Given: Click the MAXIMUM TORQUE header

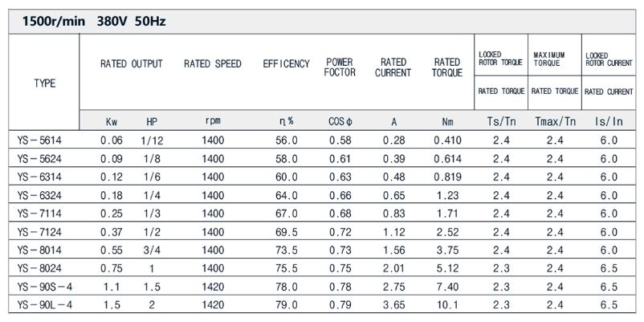Looking at the screenshot, I should coord(549,59).
